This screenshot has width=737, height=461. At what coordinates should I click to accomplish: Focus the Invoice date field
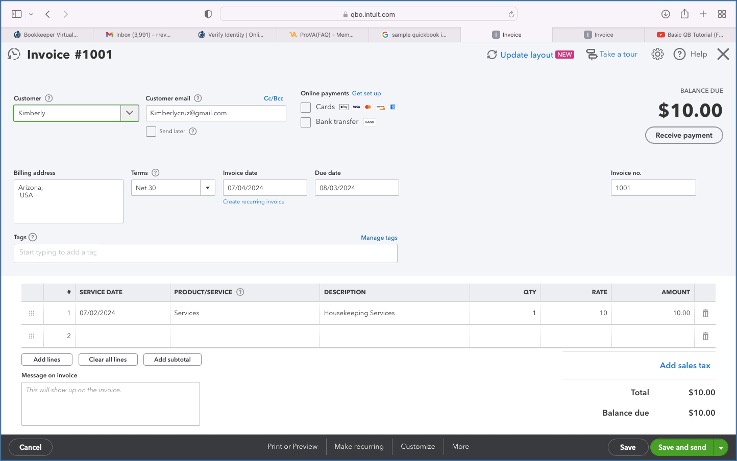point(265,188)
